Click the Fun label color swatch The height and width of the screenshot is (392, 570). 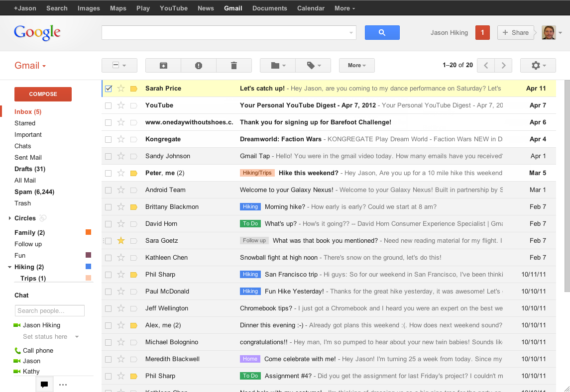click(x=88, y=255)
